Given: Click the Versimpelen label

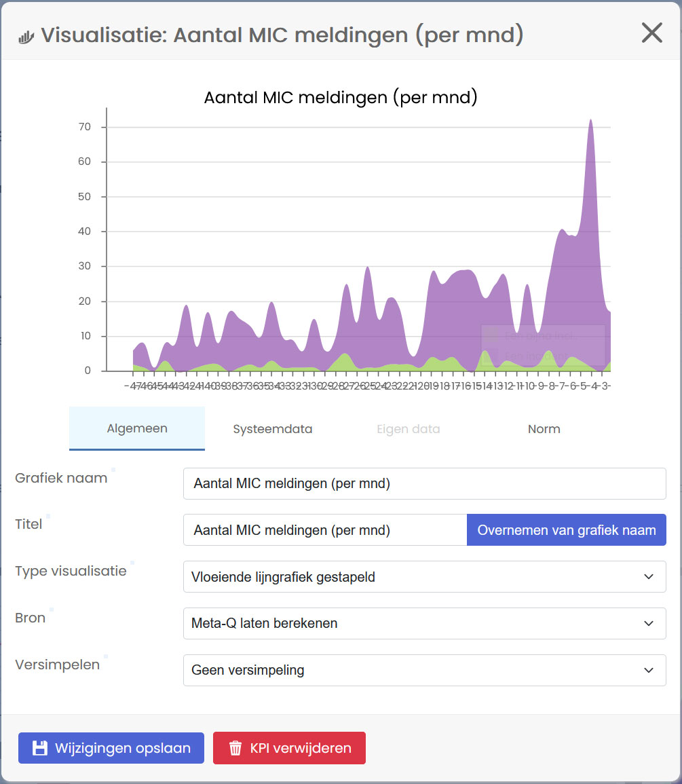Looking at the screenshot, I should click(58, 665).
